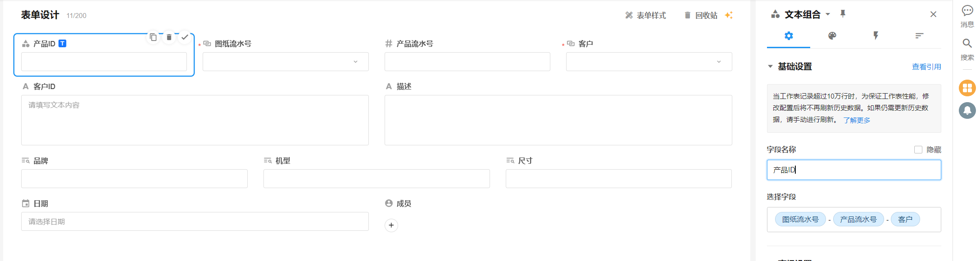Delete the 产品ID field with trash icon
The height and width of the screenshot is (261, 980).
tap(169, 37)
